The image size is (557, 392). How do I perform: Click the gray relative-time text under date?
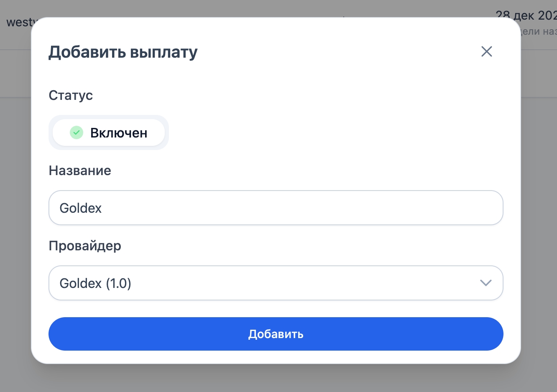539,31
